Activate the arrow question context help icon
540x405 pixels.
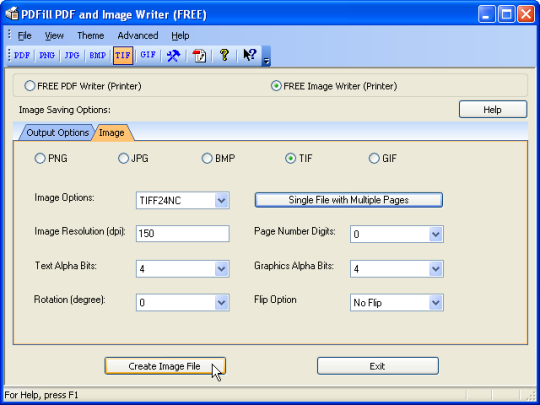coord(250,55)
